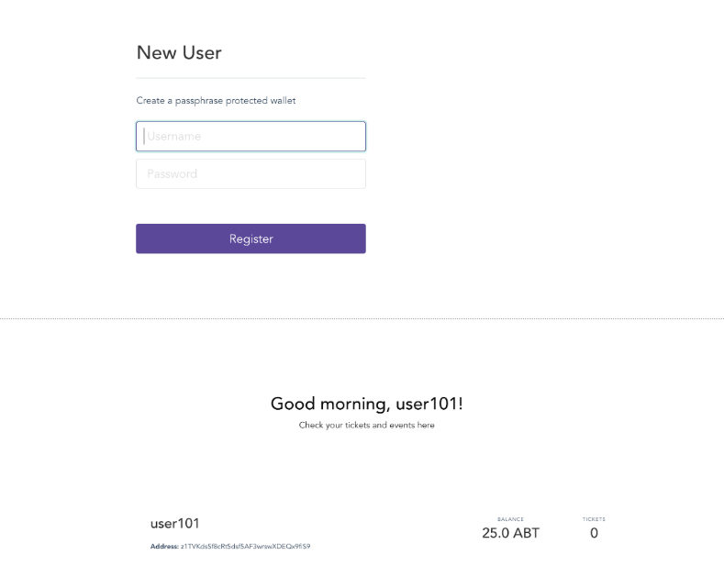The width and height of the screenshot is (724, 588).
Task: Click the 25.0 ABT balance value
Action: pos(510,533)
